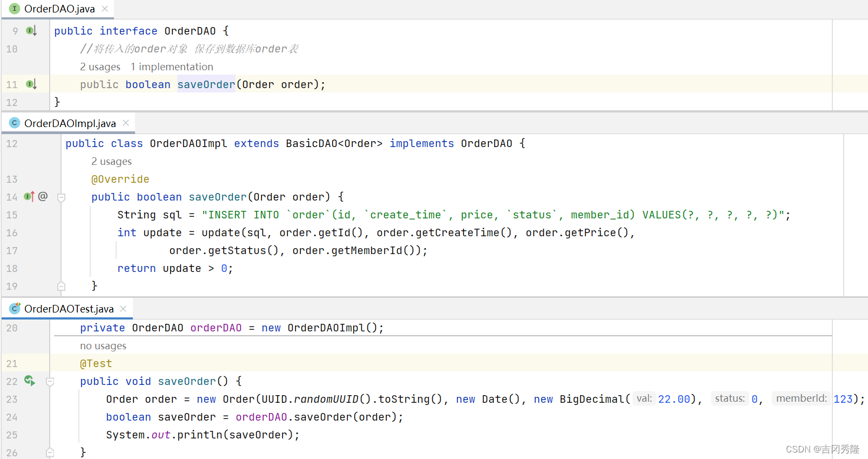Click 'public interface OrderDAO' declaration
868x459 pixels.
click(x=135, y=31)
